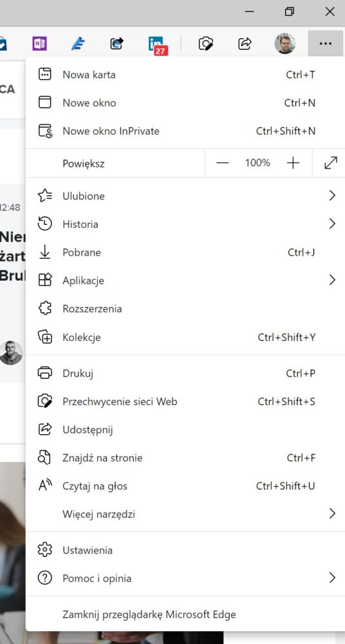Click the blue feather extension icon
The image size is (345, 644).
tap(78, 44)
